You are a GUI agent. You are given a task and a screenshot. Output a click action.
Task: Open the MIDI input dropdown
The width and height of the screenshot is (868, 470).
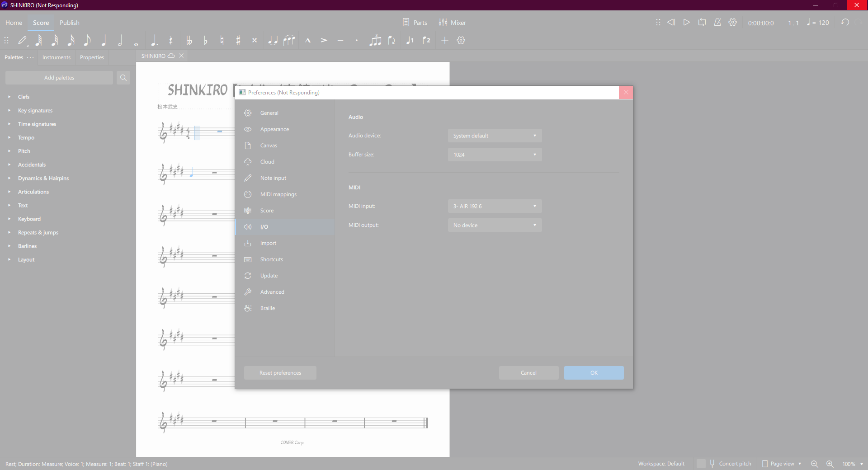tap(494, 206)
